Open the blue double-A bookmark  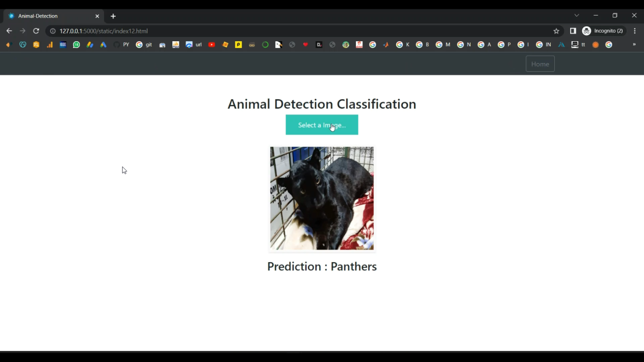tap(561, 45)
